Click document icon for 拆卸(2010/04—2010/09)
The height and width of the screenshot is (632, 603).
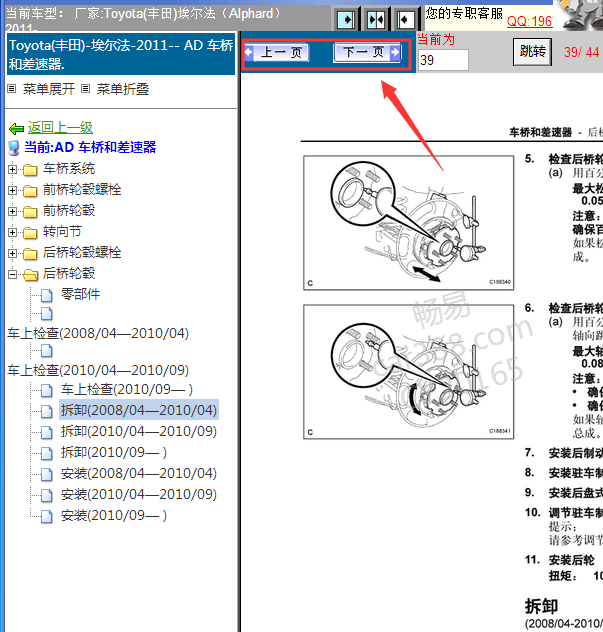click(47, 432)
